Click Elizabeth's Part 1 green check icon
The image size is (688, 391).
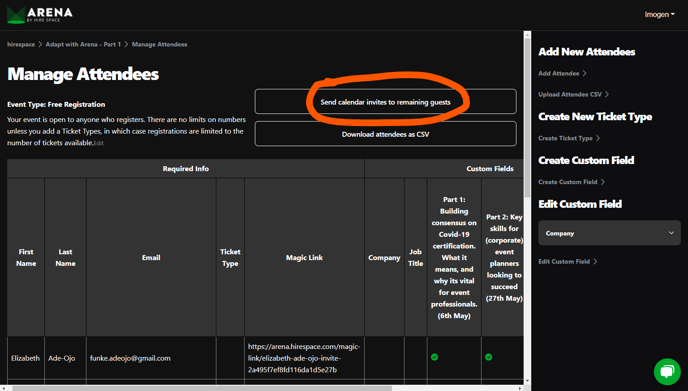434,357
